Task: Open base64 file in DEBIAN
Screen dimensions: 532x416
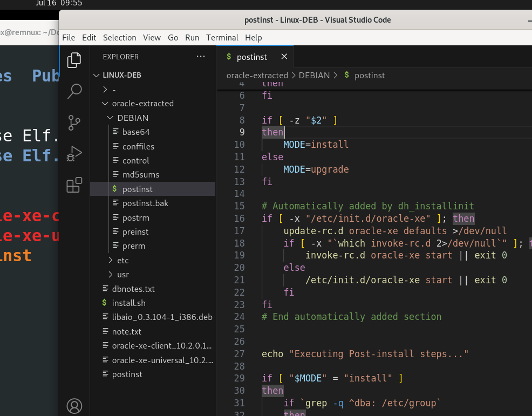Action: click(153, 132)
